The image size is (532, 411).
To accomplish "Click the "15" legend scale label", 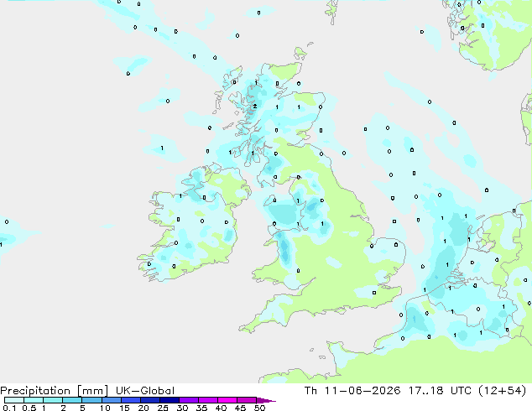I will pos(124,408).
